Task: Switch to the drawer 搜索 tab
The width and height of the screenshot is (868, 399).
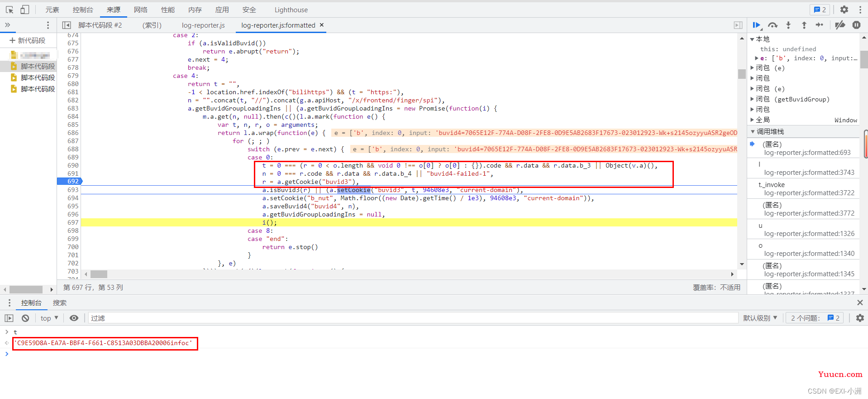Action: (x=60, y=303)
